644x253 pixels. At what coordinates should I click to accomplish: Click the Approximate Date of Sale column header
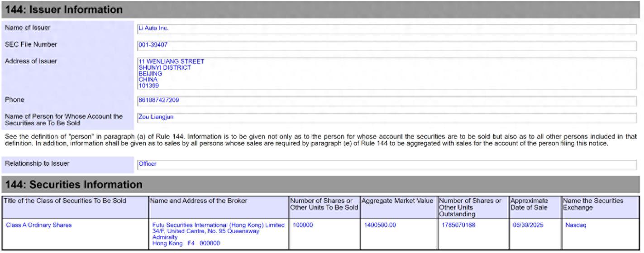(529, 204)
